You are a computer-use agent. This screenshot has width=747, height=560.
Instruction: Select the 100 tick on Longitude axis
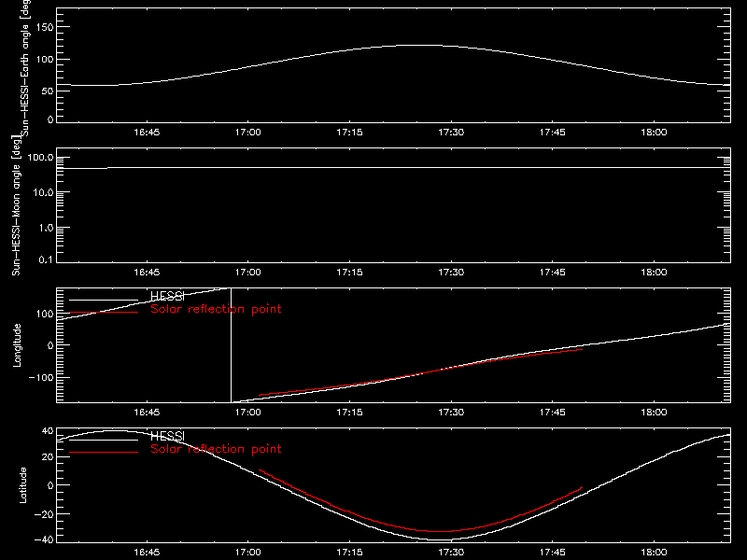tap(44, 314)
